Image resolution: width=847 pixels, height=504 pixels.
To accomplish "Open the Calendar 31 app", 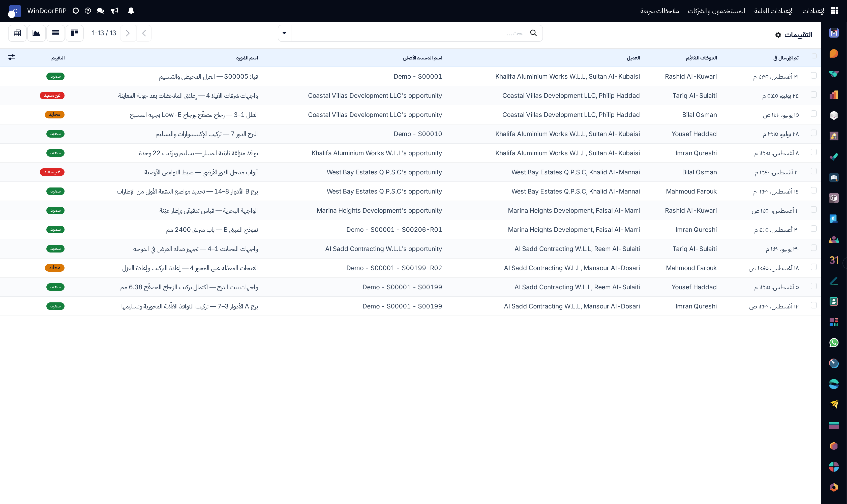I will click(x=834, y=260).
